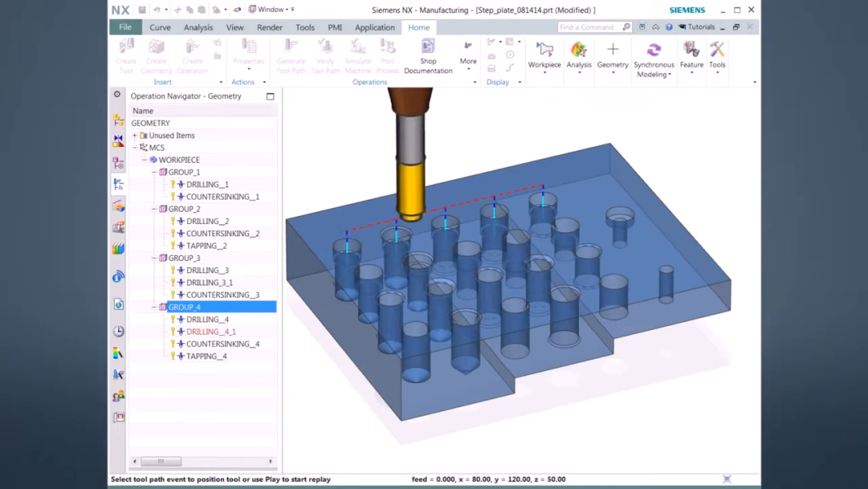Open Synchronous Modeling tools
The image size is (868, 489).
pyautogui.click(x=654, y=59)
